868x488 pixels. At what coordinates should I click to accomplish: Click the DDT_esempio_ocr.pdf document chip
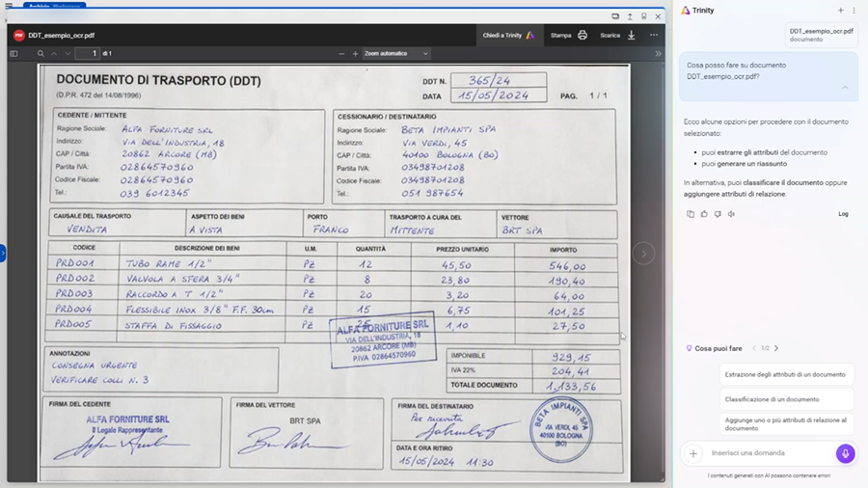click(821, 35)
